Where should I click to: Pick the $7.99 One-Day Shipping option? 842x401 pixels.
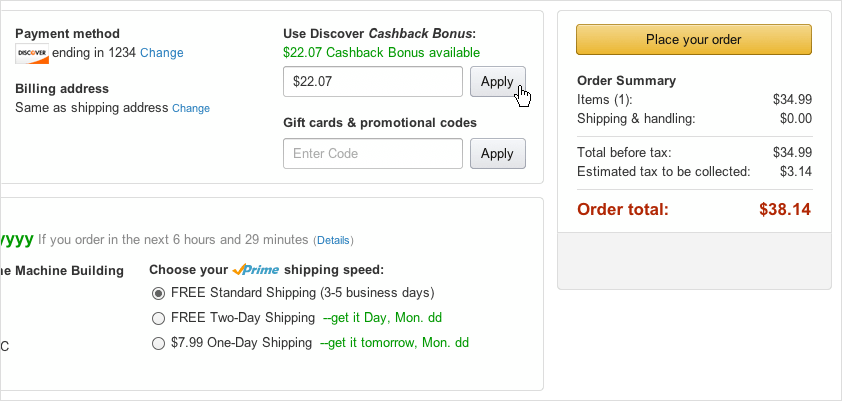(158, 344)
